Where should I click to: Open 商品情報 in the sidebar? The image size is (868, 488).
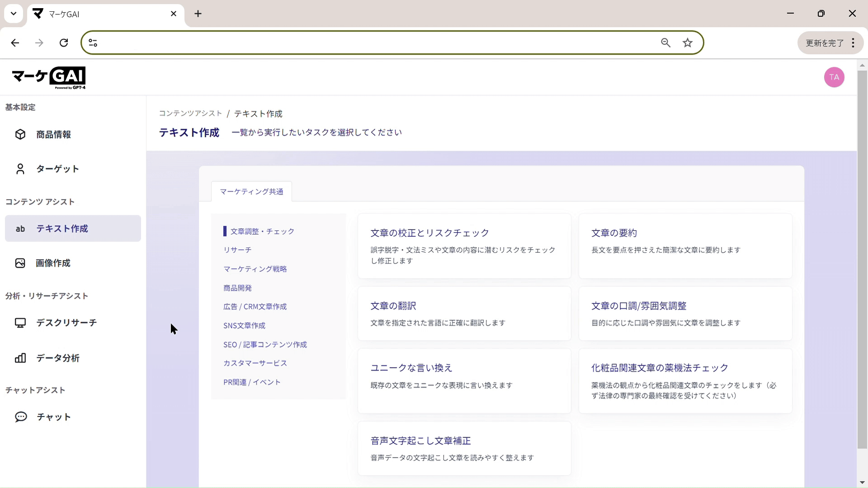(73, 135)
